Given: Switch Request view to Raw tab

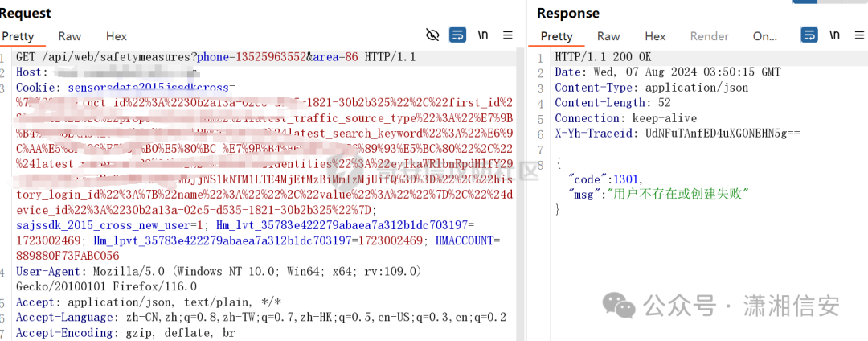Looking at the screenshot, I should click(x=70, y=36).
